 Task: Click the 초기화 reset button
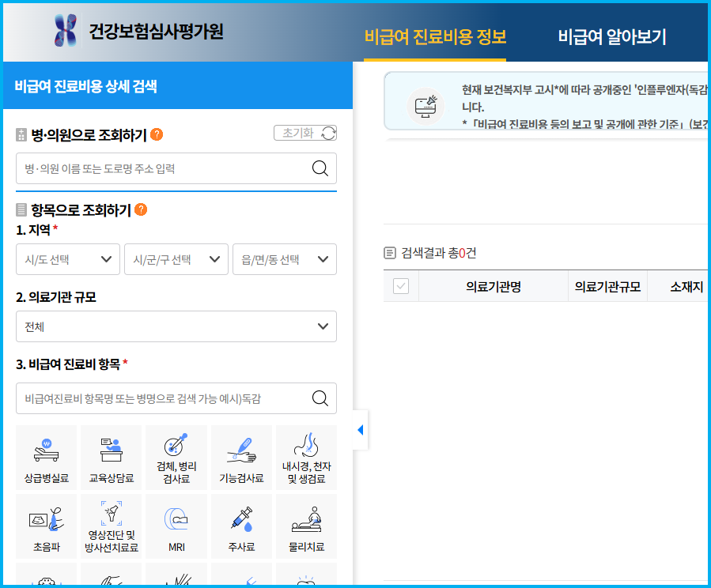click(x=305, y=134)
